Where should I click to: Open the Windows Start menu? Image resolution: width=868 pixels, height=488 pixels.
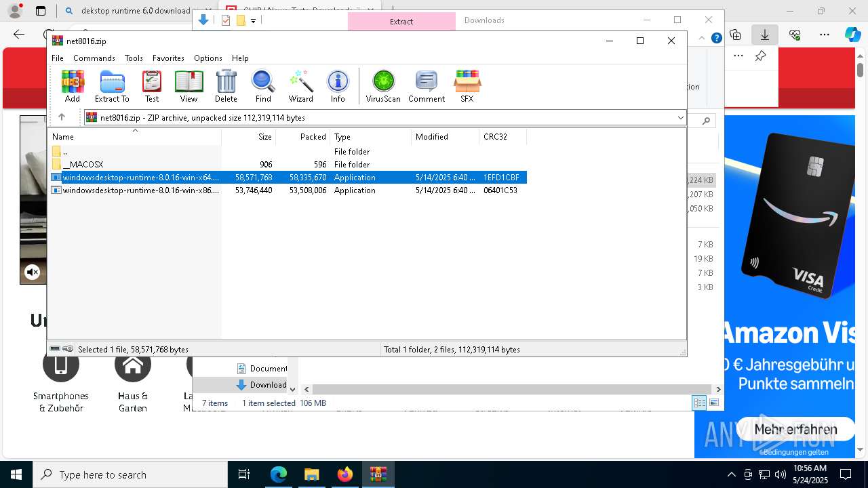(16, 474)
